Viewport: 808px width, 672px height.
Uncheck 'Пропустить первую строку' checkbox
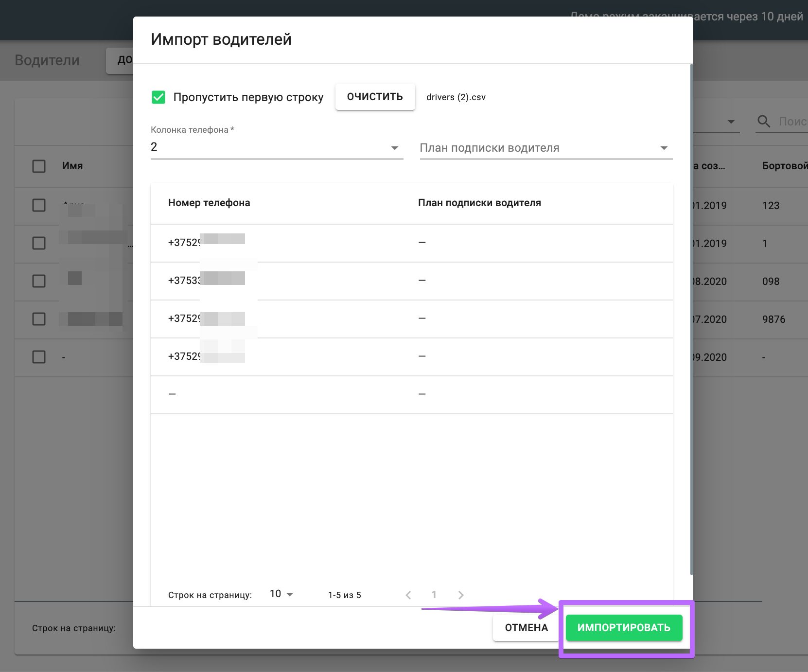pos(158,97)
